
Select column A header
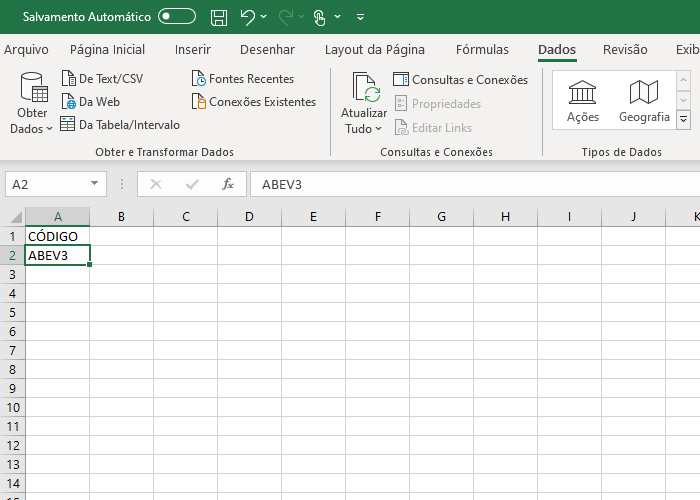pyautogui.click(x=58, y=217)
